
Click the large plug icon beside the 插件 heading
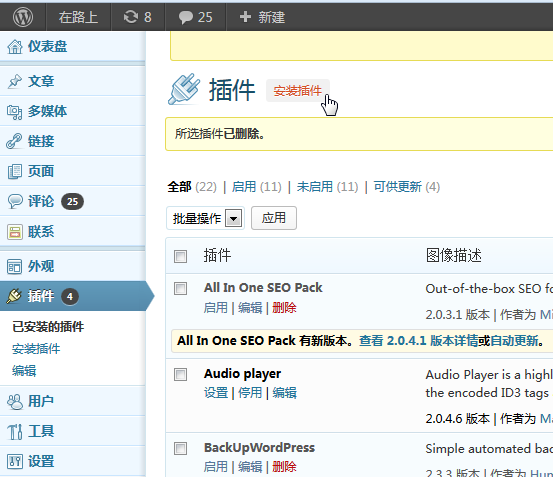click(184, 89)
